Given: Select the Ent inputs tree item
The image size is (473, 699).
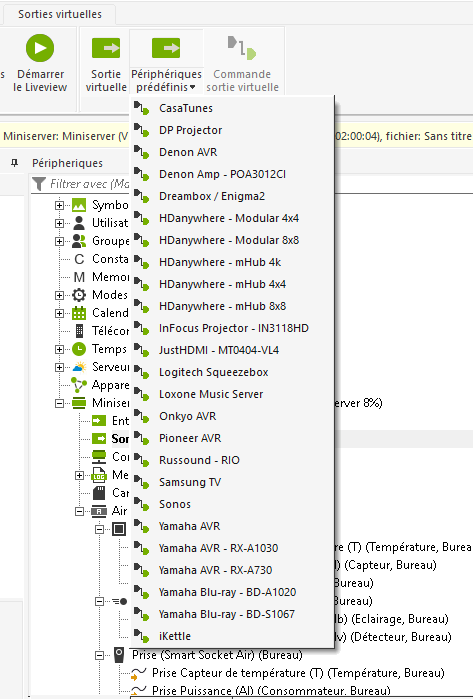Looking at the screenshot, I should pos(111,421).
